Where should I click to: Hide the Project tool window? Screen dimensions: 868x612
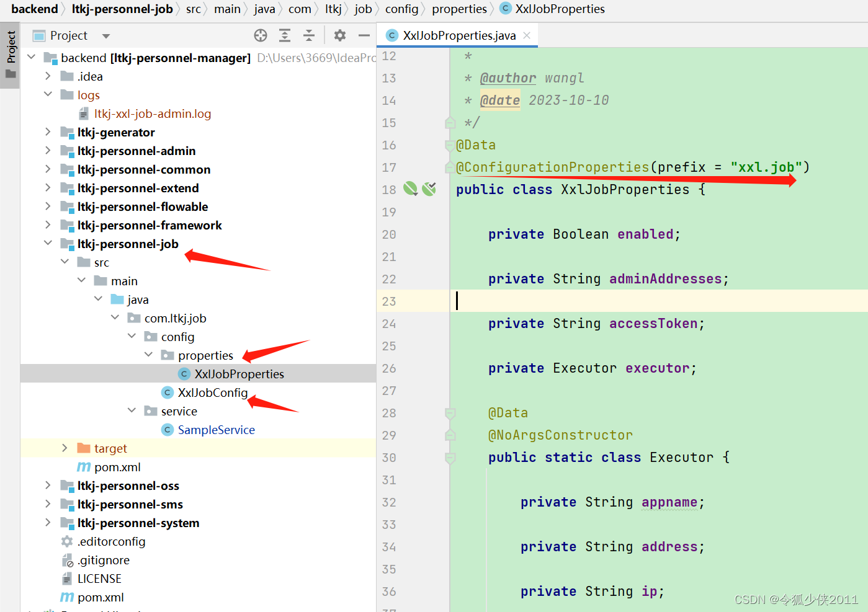tap(364, 35)
